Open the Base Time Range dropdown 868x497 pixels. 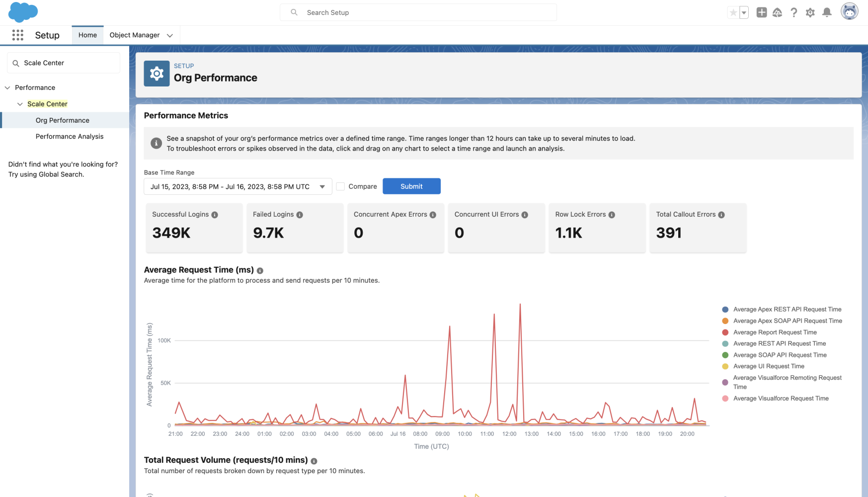[238, 186]
